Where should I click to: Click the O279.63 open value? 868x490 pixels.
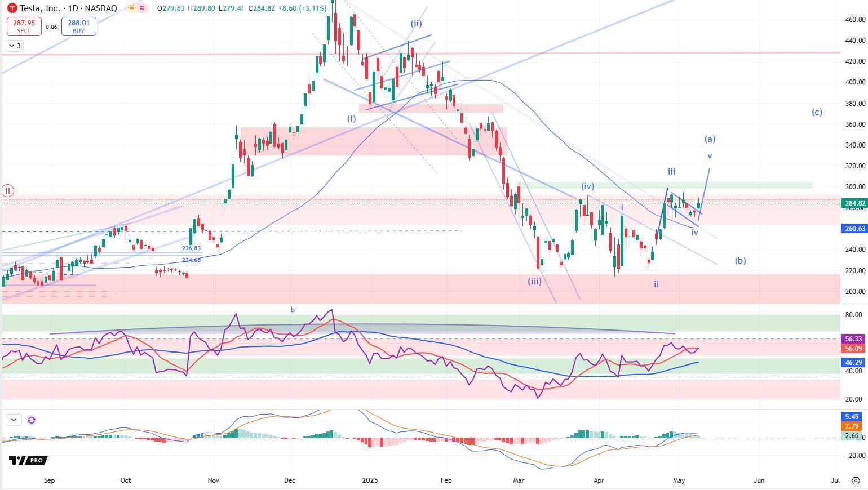click(x=171, y=8)
